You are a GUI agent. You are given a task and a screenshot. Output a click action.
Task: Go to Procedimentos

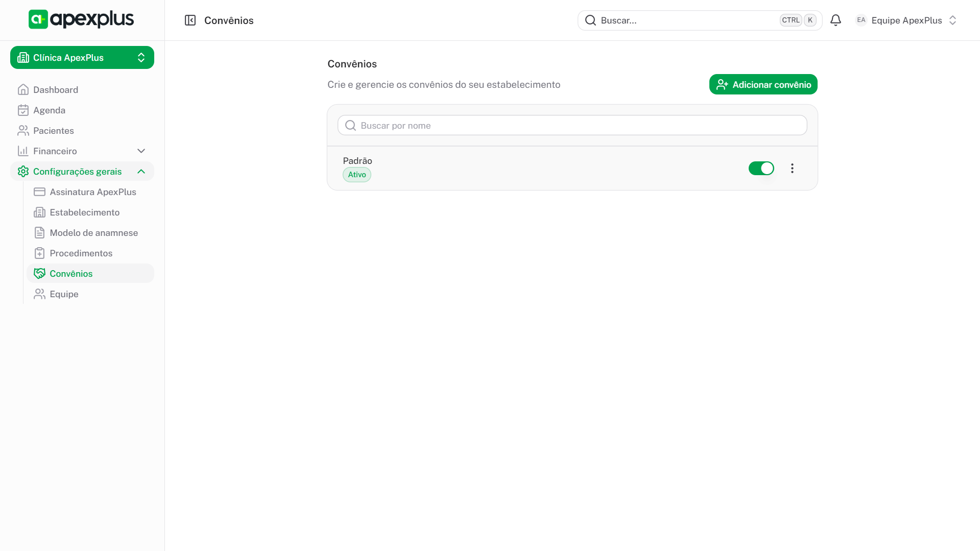[81, 253]
